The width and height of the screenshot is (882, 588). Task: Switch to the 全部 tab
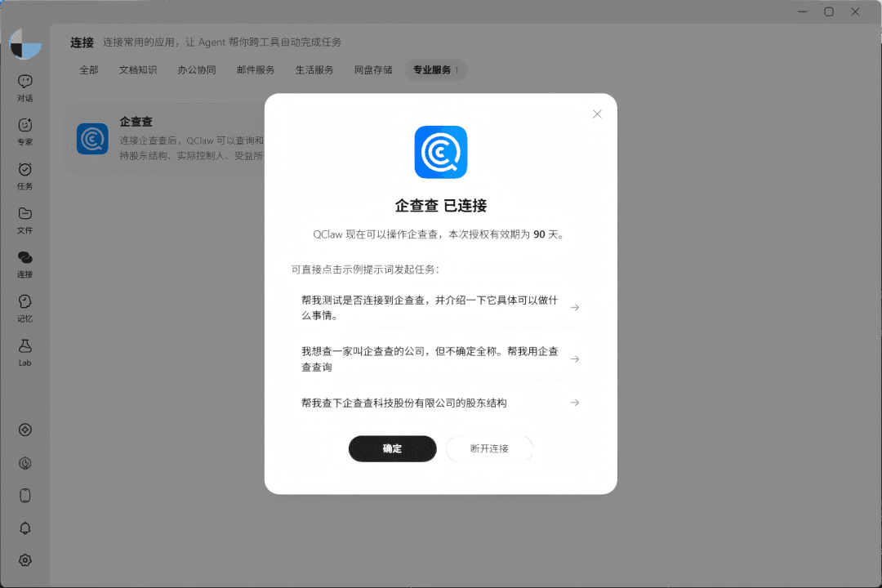[89, 69]
